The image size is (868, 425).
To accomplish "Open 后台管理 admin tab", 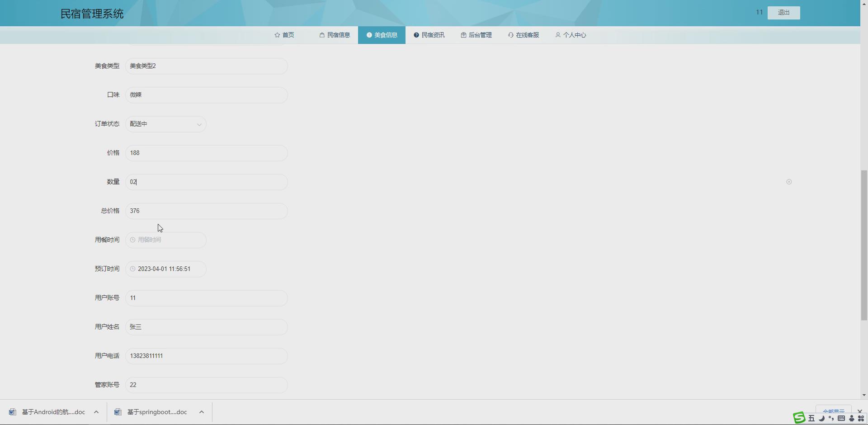I will 476,35.
